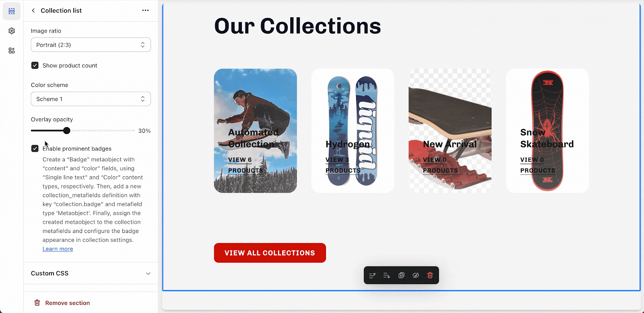This screenshot has width=644, height=313.
Task: Adjust the Overlay opacity slider handle
Action: pos(67,130)
